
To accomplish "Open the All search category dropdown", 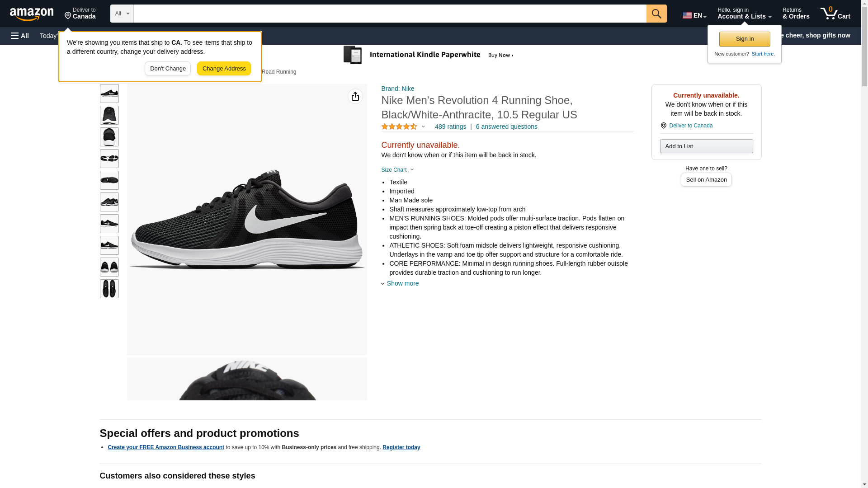I will 122,14.
